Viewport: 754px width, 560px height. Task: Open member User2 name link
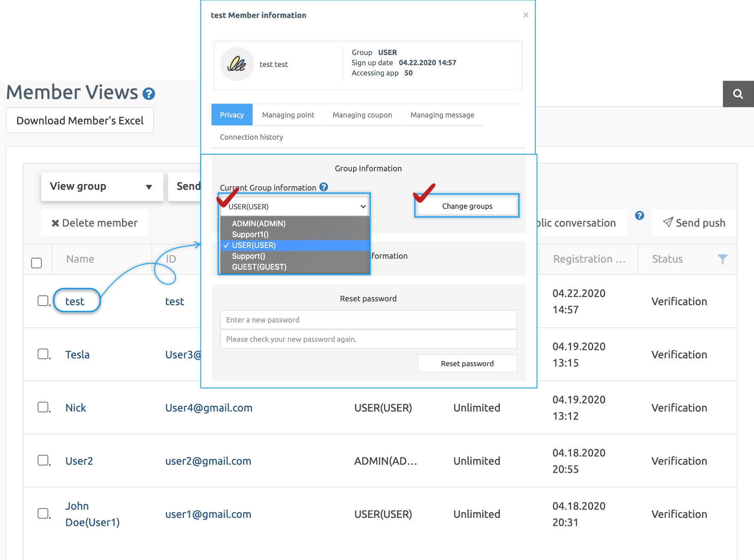click(79, 461)
